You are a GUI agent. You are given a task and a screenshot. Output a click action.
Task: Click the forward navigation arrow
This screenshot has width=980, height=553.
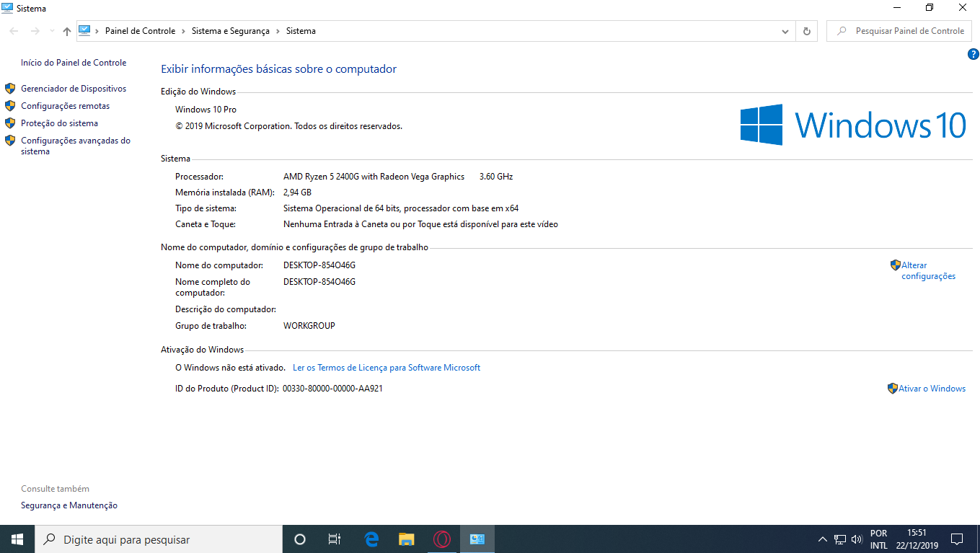(35, 31)
